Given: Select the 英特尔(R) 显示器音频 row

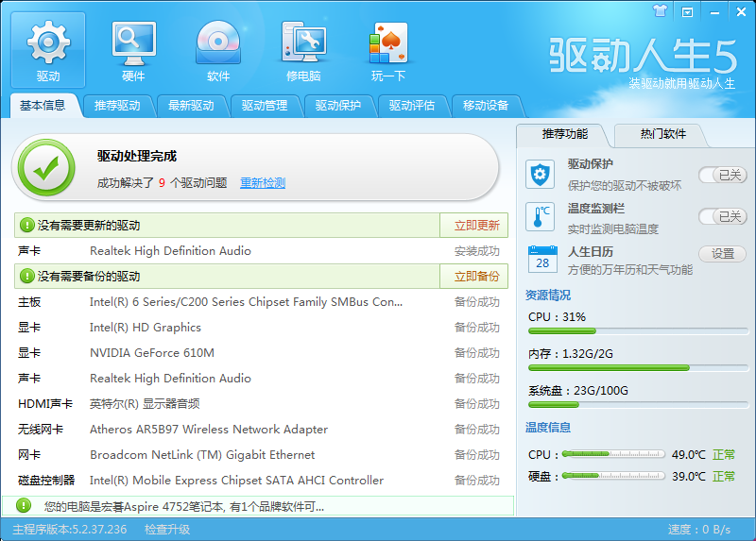Looking at the screenshot, I should click(x=261, y=404).
